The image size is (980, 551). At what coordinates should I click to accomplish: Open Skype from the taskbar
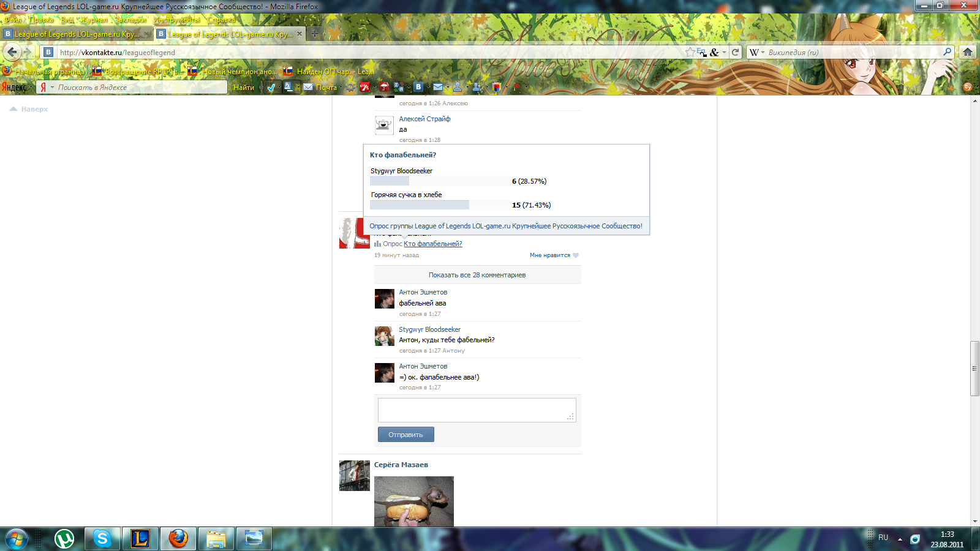(x=102, y=539)
